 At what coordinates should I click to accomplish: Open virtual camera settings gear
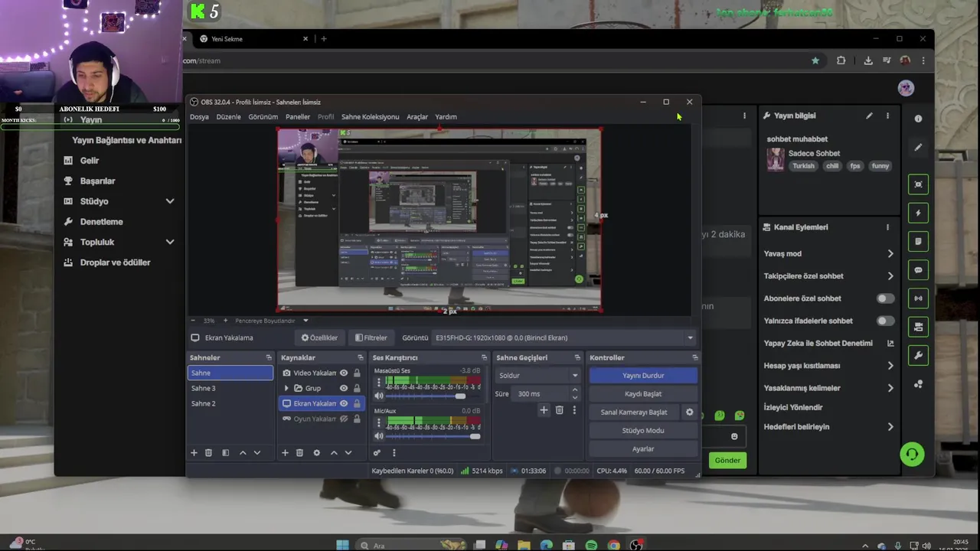pos(689,412)
